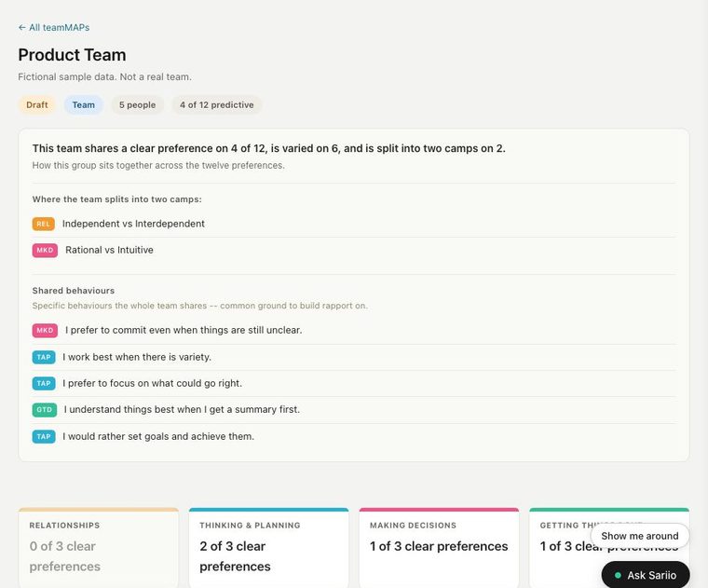Click 'Specific behaviours the whole team shares' description
The image size is (708, 588).
200,306
